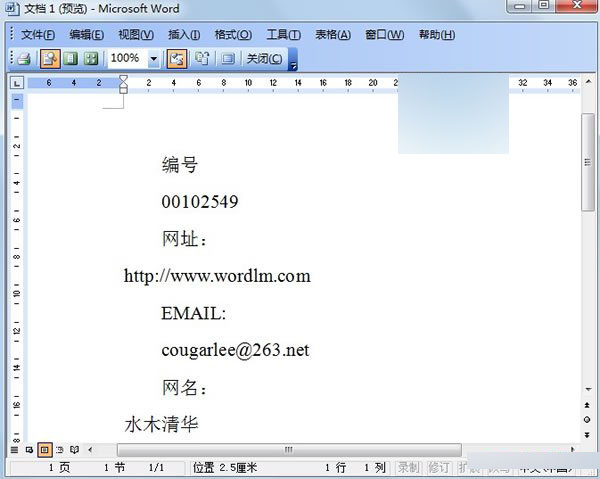Click the Select Browse Object button
The width and height of the screenshot is (600, 479).
(588, 420)
